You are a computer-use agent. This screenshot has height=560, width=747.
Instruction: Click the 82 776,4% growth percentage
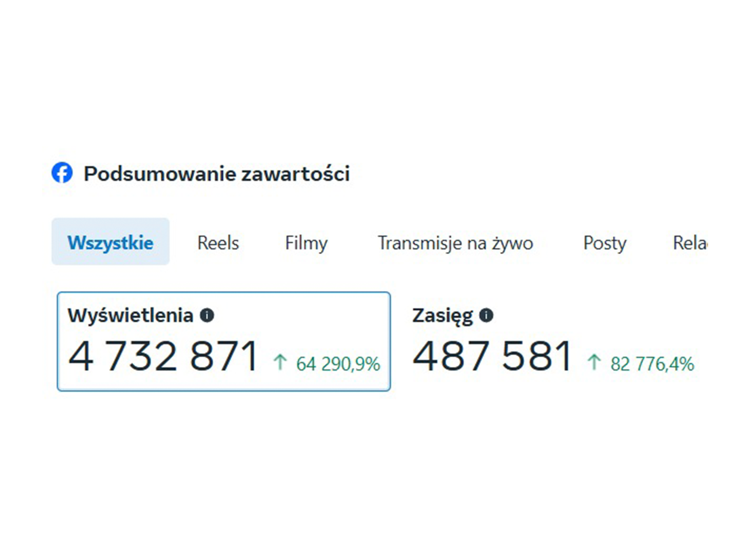(652, 364)
